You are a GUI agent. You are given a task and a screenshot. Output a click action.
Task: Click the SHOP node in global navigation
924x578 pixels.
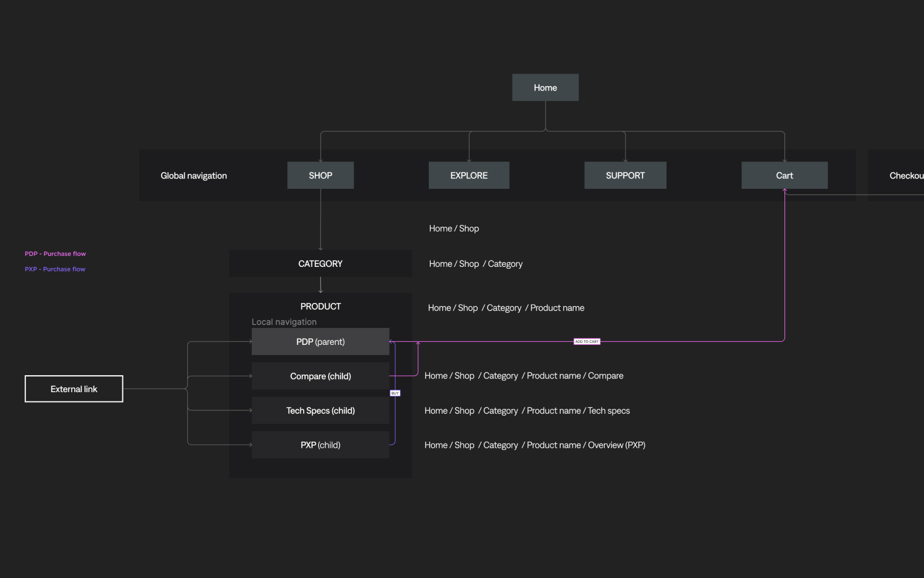321,175
